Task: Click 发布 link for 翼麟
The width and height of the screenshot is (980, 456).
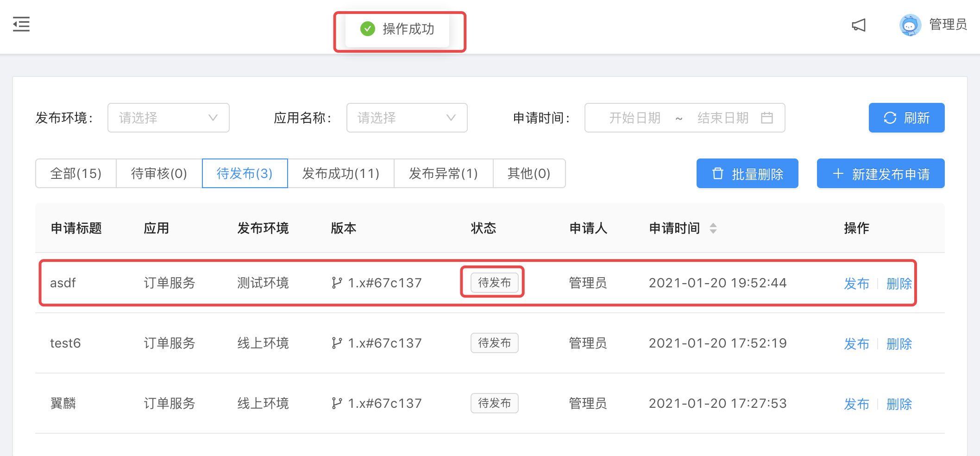Action: click(856, 404)
